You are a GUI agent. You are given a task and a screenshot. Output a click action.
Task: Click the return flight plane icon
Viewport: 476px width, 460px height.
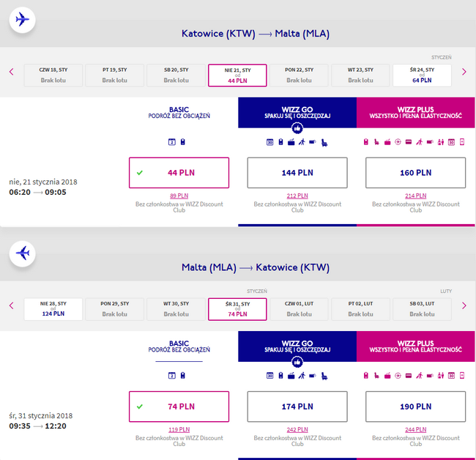(x=22, y=253)
